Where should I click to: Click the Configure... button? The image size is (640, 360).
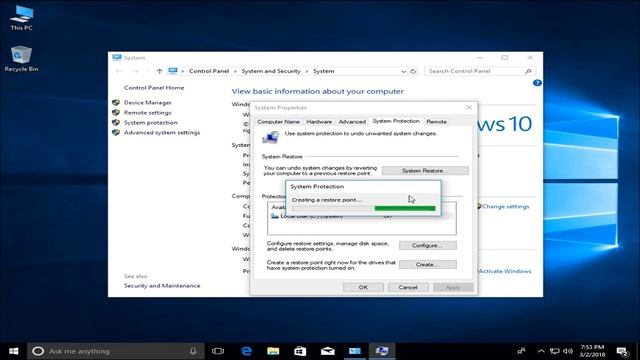tap(427, 245)
